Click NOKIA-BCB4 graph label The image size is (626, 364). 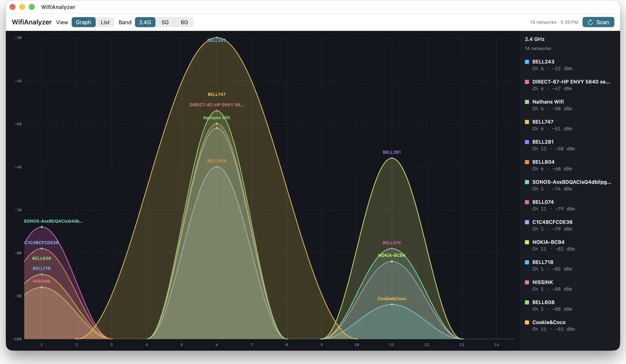coord(392,255)
